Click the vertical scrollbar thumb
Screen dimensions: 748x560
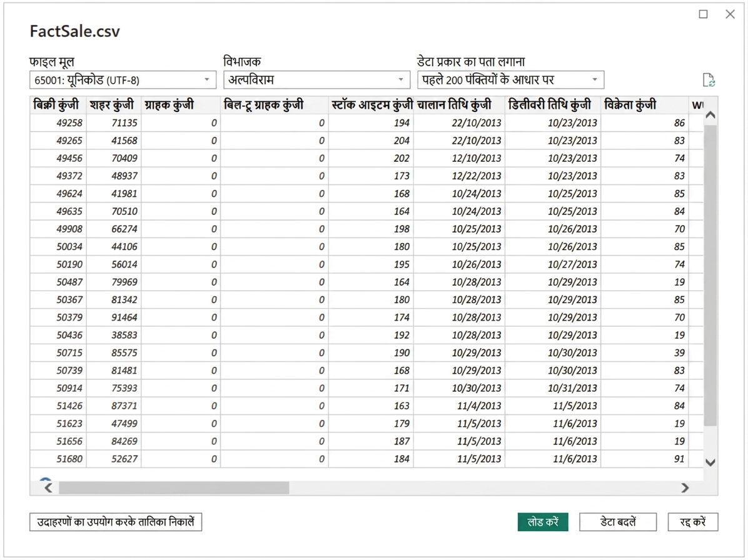pos(710,276)
